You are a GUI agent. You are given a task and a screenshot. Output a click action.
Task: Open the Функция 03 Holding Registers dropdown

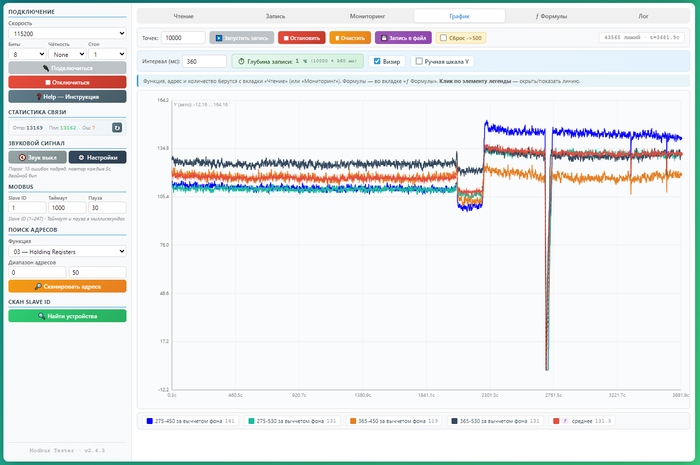tap(67, 251)
